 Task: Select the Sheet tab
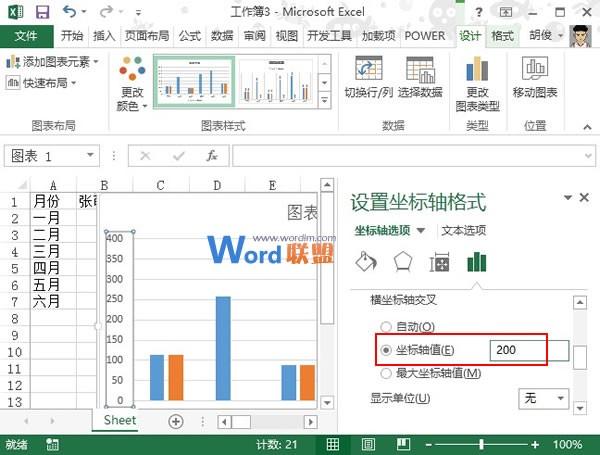pyautogui.click(x=120, y=420)
